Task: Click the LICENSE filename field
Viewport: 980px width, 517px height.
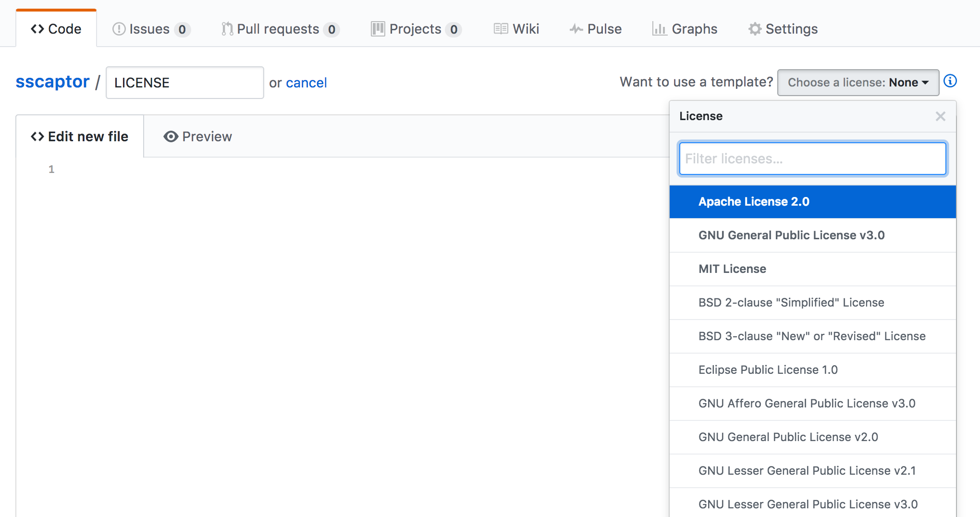Action: coord(184,82)
